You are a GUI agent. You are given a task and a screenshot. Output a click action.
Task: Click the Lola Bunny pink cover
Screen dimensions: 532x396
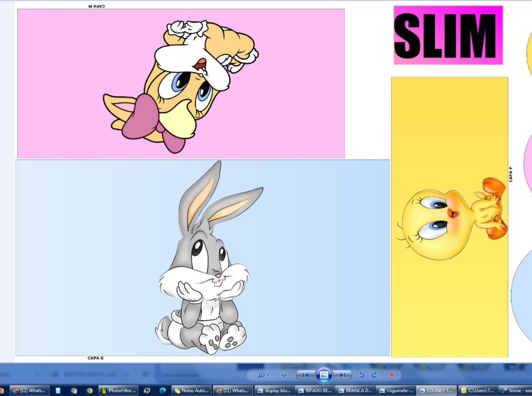(x=181, y=83)
